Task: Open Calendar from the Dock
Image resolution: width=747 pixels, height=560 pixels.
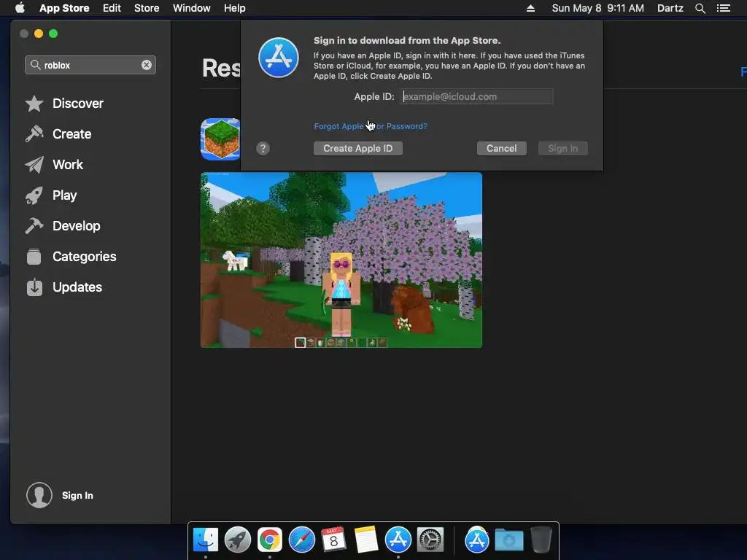Action: click(334, 540)
